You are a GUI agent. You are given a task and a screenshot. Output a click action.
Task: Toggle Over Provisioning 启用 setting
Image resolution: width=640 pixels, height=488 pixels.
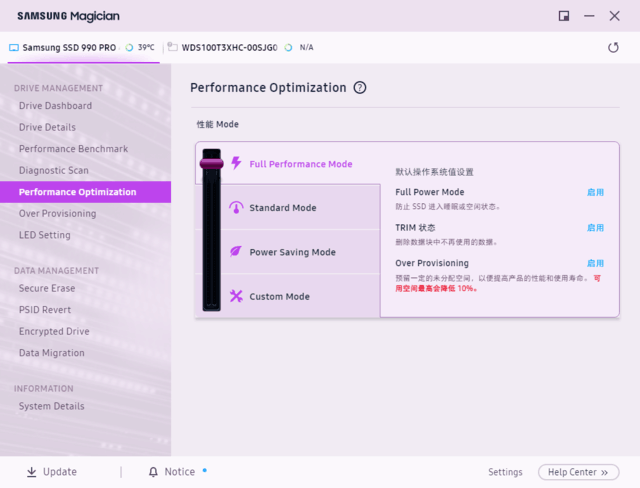click(x=595, y=263)
